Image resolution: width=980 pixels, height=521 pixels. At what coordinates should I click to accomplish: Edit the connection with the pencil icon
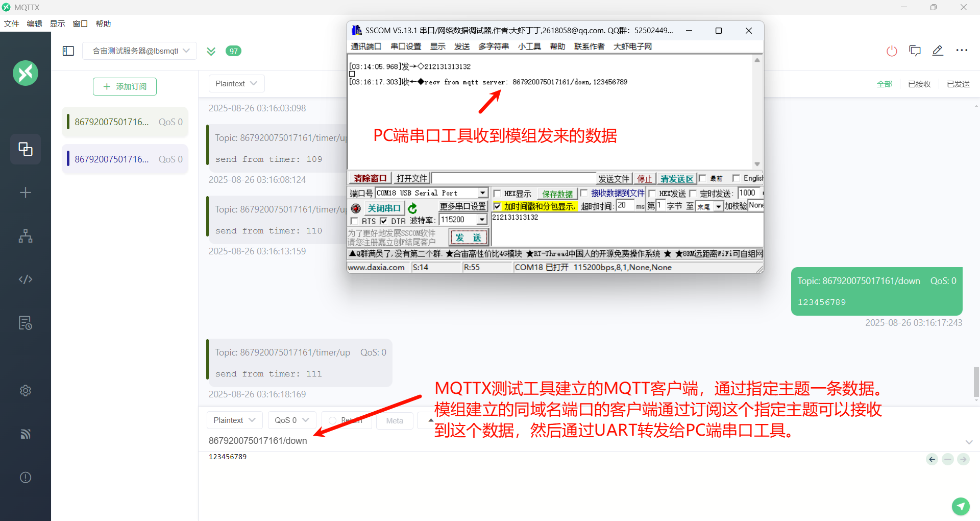(x=938, y=51)
